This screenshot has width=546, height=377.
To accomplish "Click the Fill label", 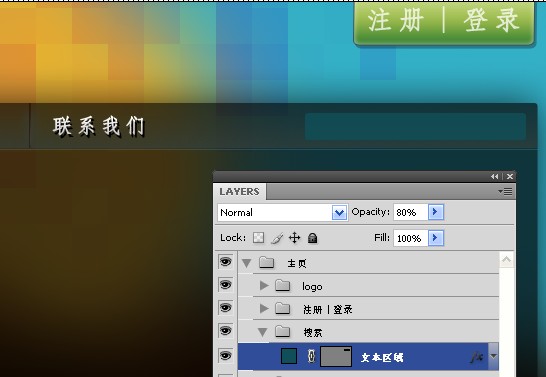I will tap(382, 238).
